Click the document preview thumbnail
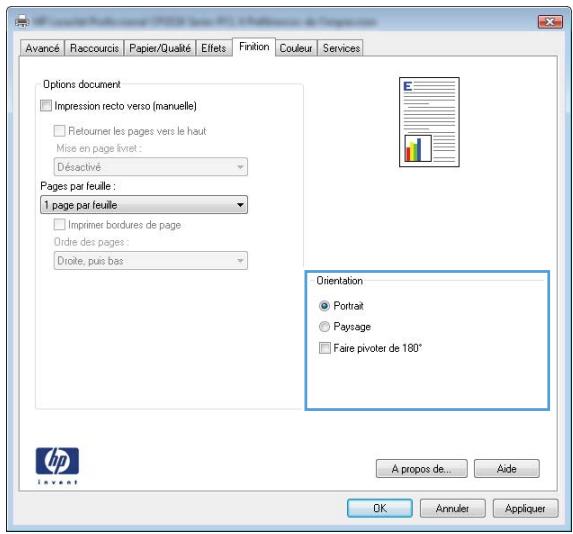 pyautogui.click(x=429, y=122)
